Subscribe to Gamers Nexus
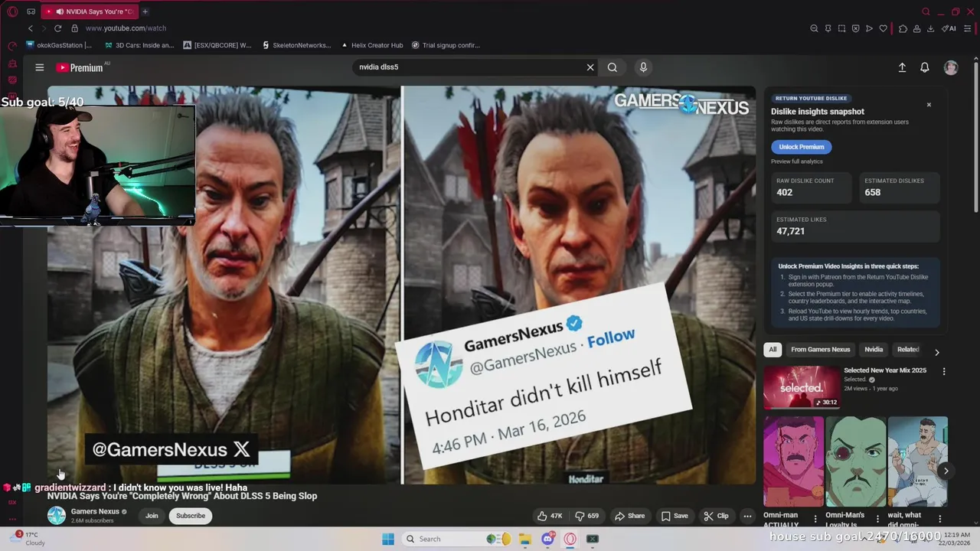The height and width of the screenshot is (551, 980). click(x=191, y=516)
